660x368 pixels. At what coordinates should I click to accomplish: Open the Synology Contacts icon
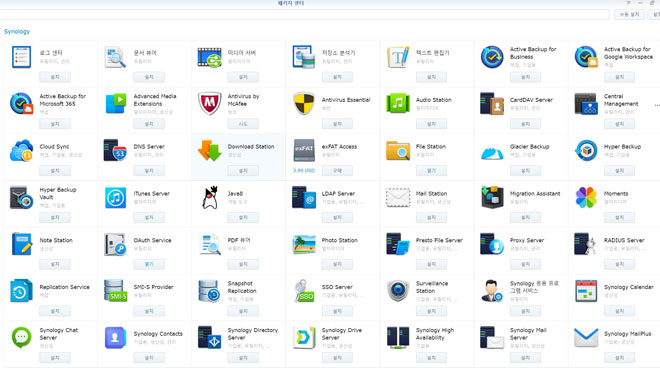[115, 337]
